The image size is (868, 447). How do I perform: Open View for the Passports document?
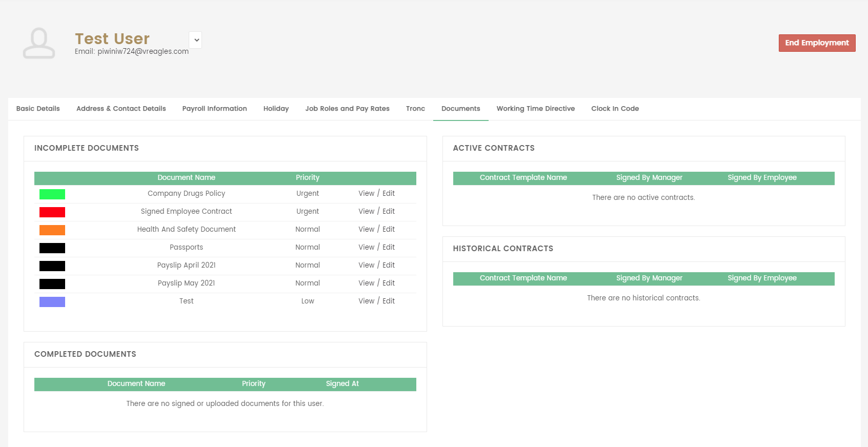click(366, 247)
